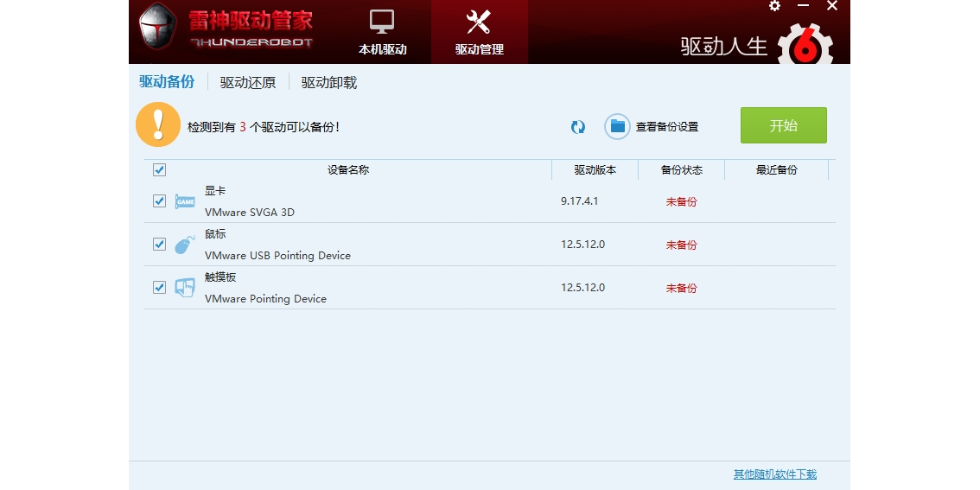Toggle the select-all checkbox in header
The height and width of the screenshot is (490, 980).
(x=159, y=170)
